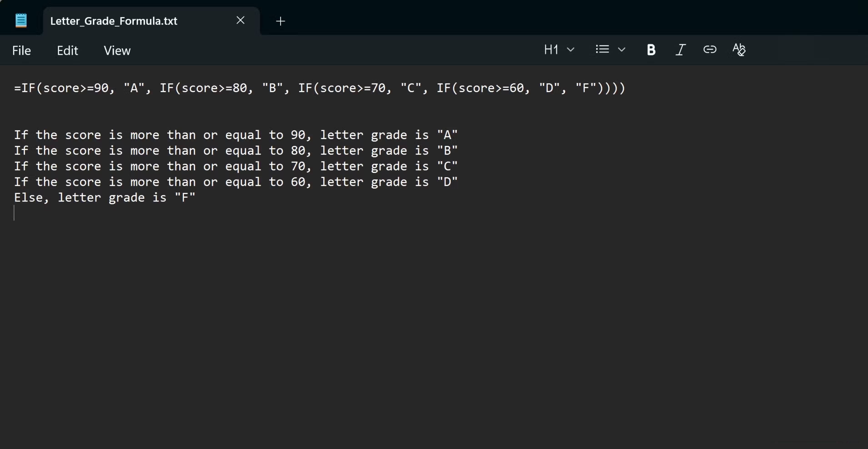Expand the list style dropdown arrow

click(x=622, y=50)
